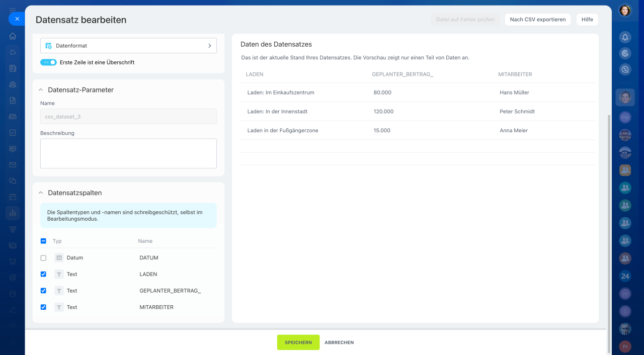Open the tasks checkmark sidebar icon
The height and width of the screenshot is (355, 644).
click(13, 133)
